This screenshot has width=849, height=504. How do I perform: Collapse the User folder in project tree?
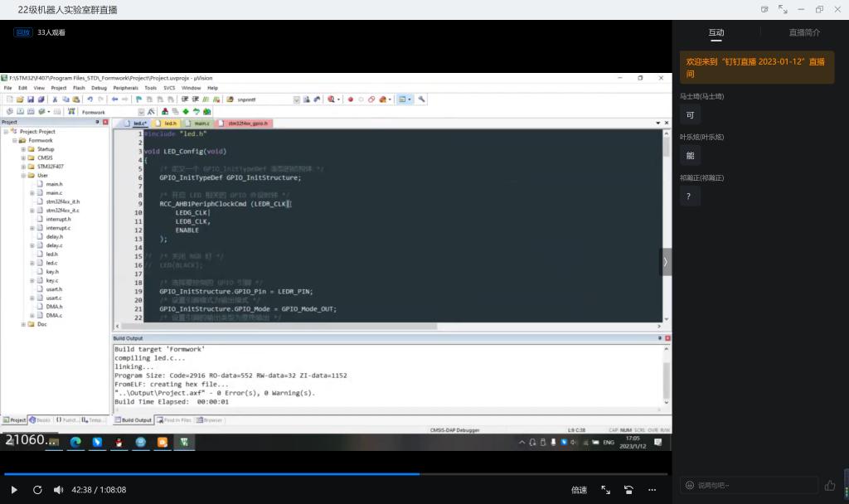point(23,175)
